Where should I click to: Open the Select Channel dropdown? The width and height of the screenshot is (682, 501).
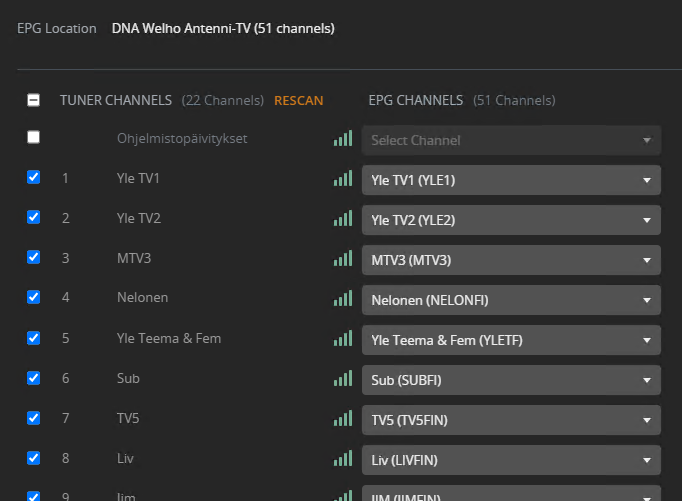tap(511, 140)
